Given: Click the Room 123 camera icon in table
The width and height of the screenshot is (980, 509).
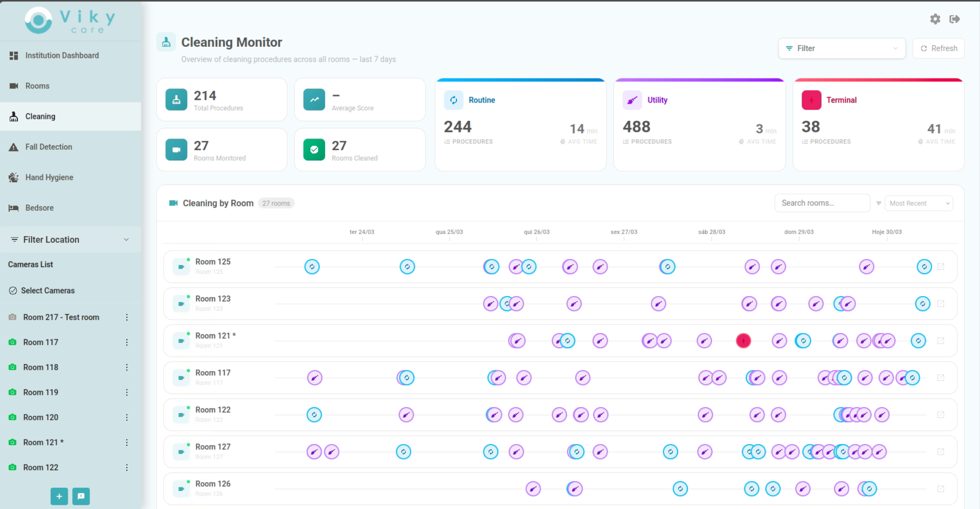Looking at the screenshot, I should click(181, 304).
